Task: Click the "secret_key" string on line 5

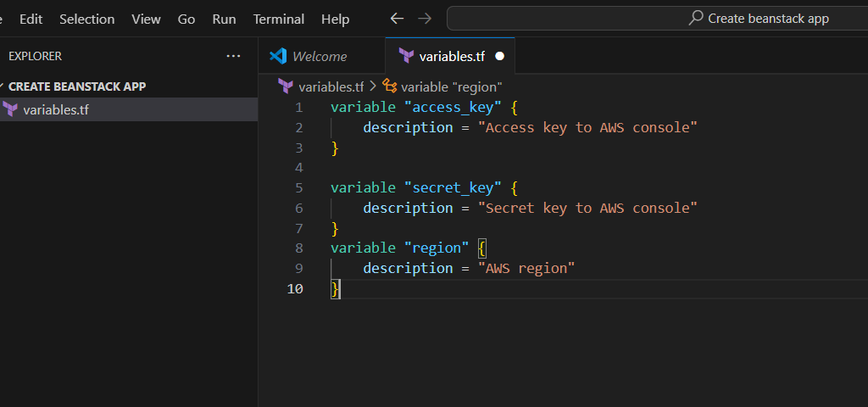Action: [x=453, y=187]
